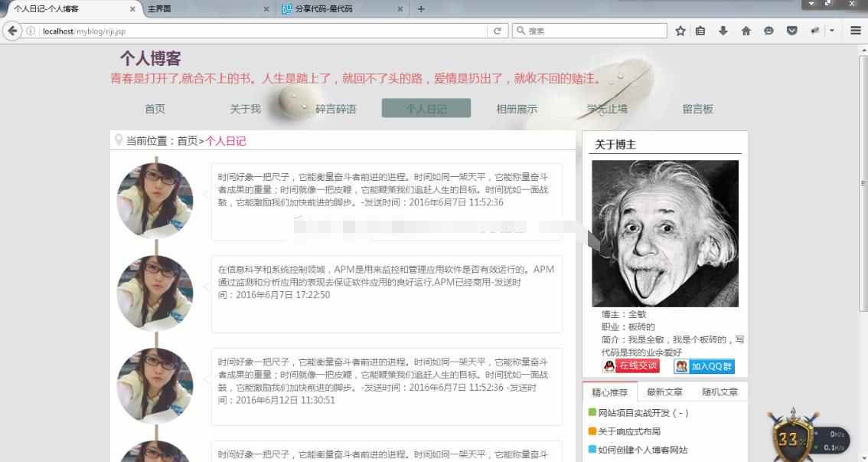This screenshot has height=462, width=868.
Task: Open the 学无止境 navigation item
Action: tap(607, 109)
